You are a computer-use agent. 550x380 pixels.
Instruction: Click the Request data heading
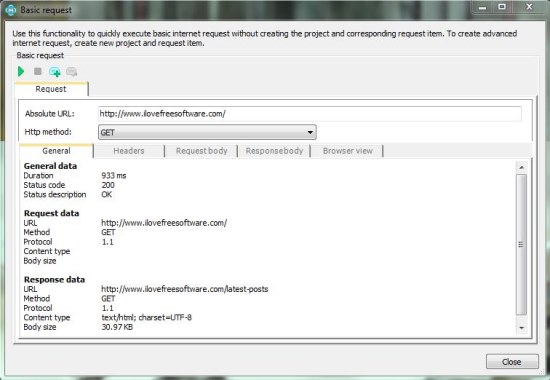coord(51,213)
